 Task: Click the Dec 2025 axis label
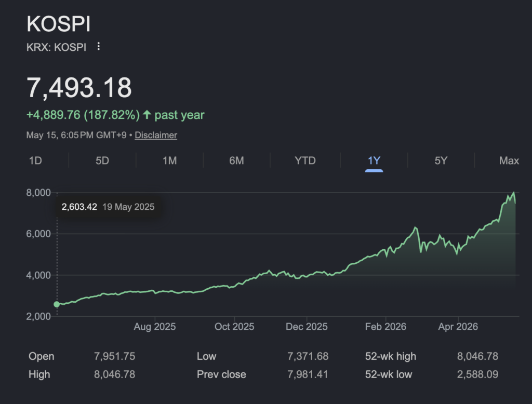[x=307, y=327]
